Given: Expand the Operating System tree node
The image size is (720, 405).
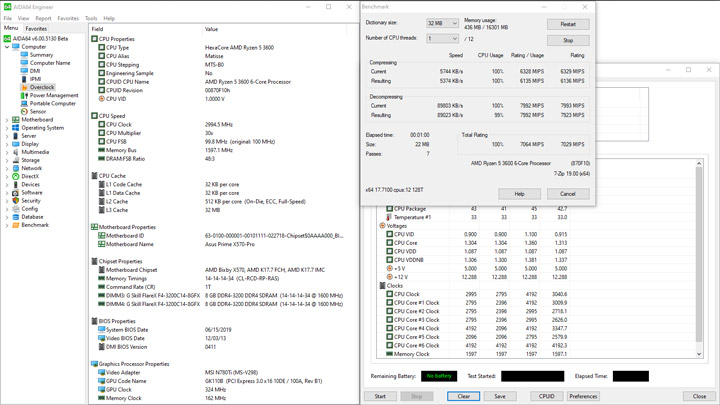Looking at the screenshot, I should click(x=7, y=128).
